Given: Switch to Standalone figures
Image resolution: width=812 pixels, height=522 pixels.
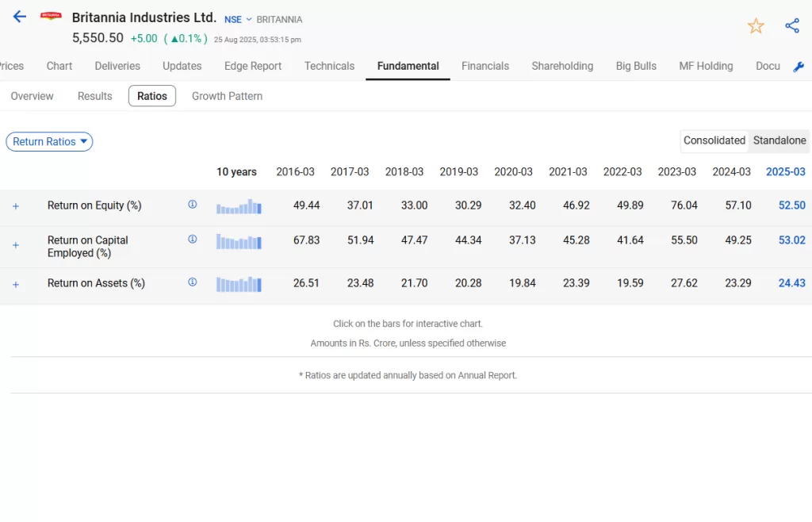Looking at the screenshot, I should tap(779, 140).
